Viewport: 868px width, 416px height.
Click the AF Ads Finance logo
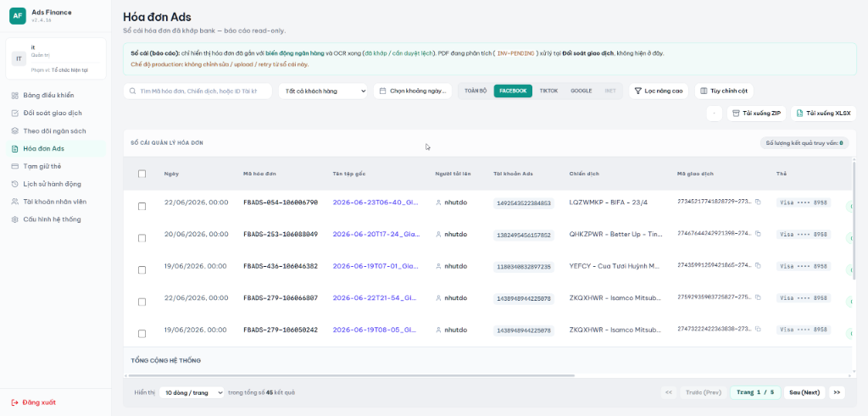18,15
